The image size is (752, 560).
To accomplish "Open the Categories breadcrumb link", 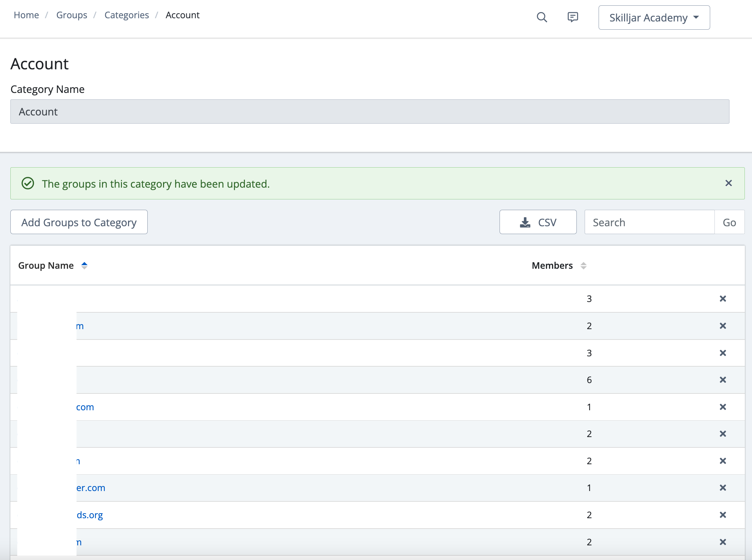I will point(127,15).
